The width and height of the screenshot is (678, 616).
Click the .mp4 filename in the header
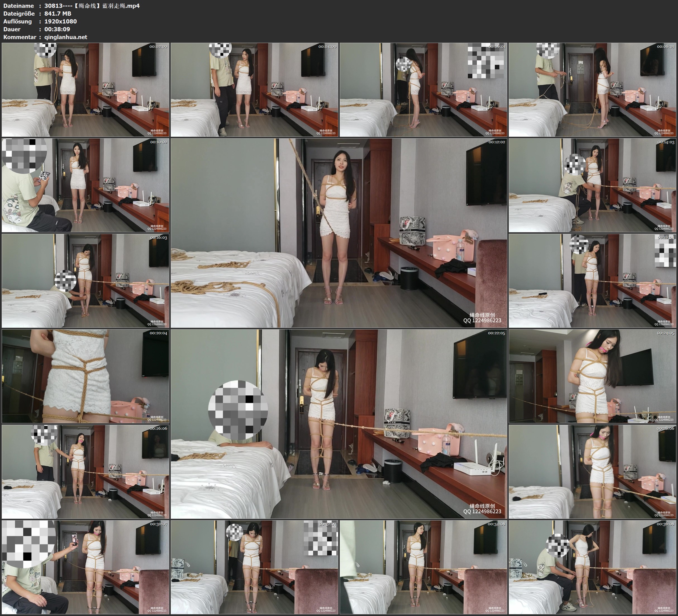[x=92, y=6]
